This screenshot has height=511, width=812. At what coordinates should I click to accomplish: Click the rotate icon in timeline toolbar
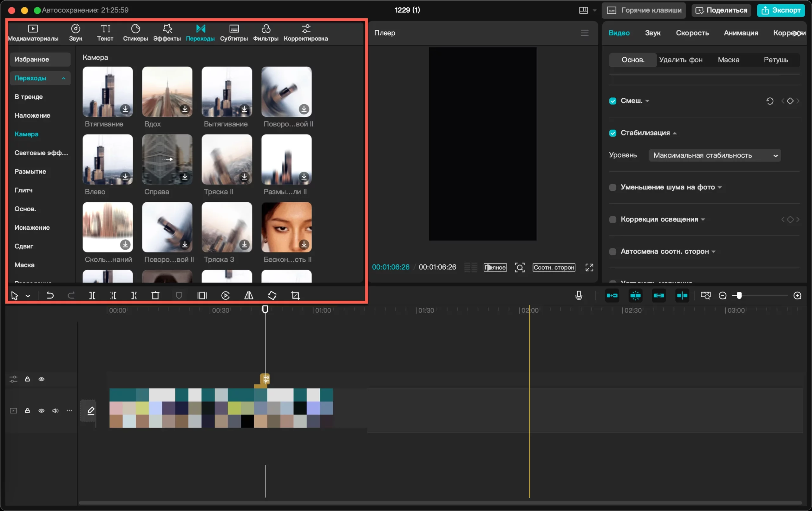[272, 296]
